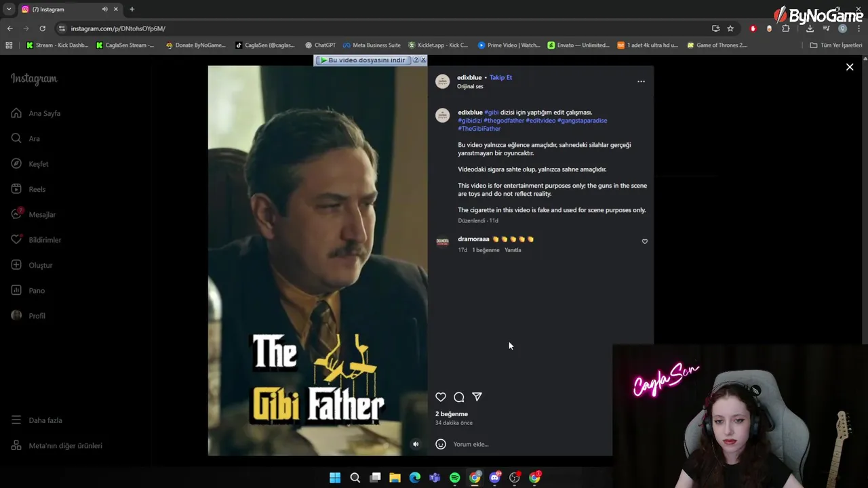Screen dimensions: 868x488
Task: Open Microsoft Edge from taskbar
Action: click(415, 478)
